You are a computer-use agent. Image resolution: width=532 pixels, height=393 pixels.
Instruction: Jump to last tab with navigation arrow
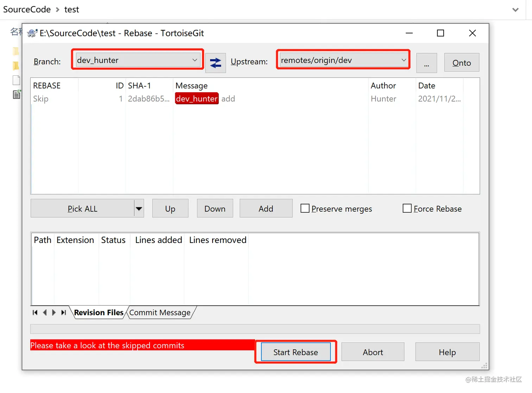[x=63, y=312]
